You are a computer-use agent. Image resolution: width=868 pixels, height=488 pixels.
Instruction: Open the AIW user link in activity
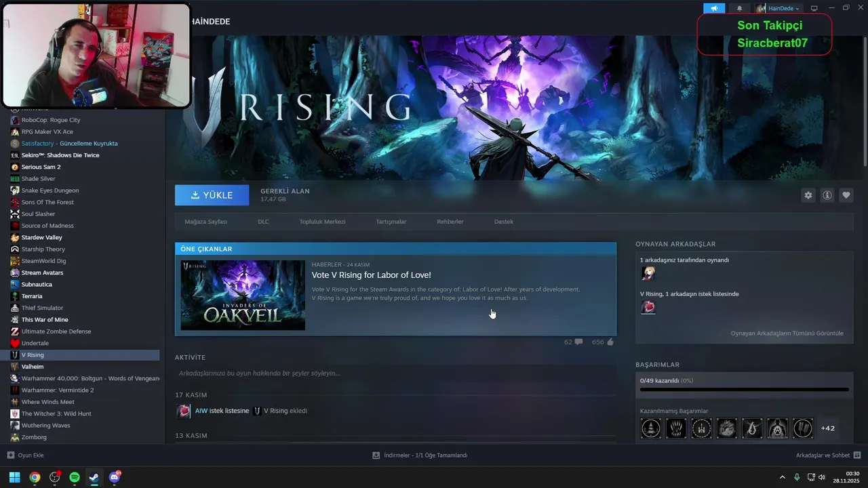tap(201, 411)
